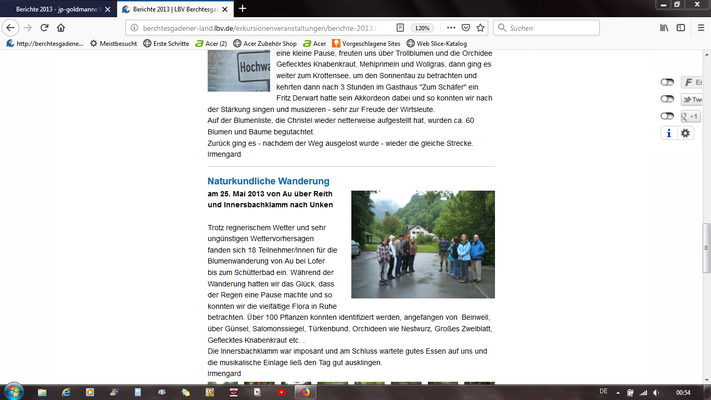Screen dimensions: 711x400
Task: Toggle reader view icon in address bar
Action: tap(400, 28)
